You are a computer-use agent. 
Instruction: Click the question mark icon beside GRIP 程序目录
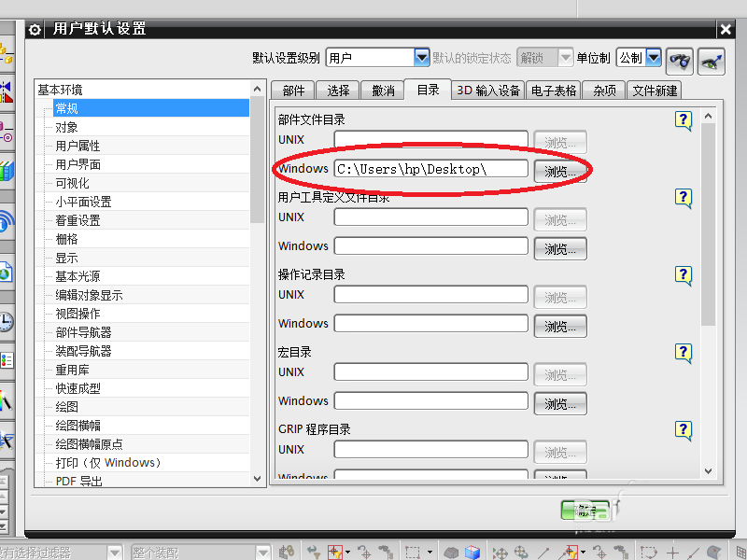click(x=683, y=430)
